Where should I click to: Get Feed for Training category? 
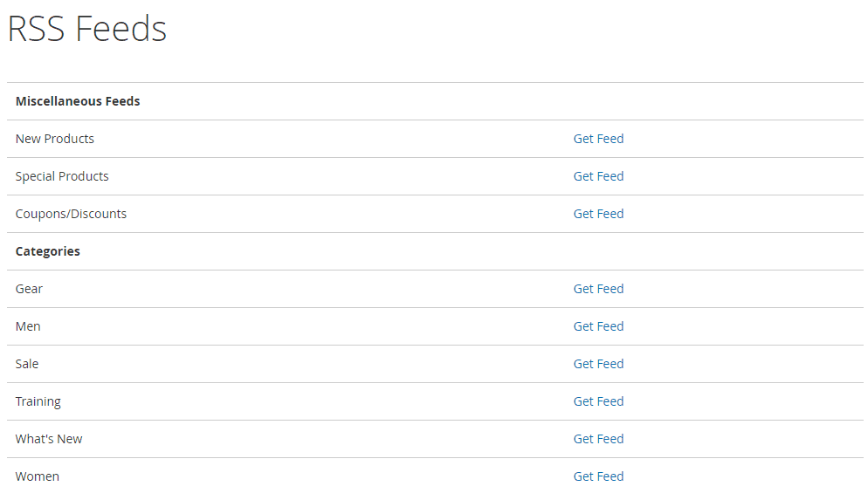598,402
